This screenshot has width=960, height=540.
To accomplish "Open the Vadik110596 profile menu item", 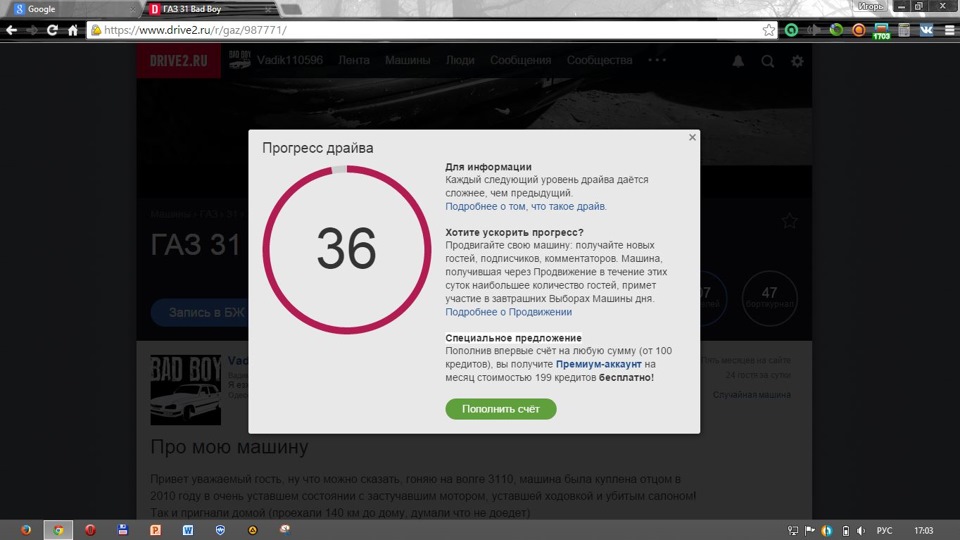I will click(x=276, y=60).
